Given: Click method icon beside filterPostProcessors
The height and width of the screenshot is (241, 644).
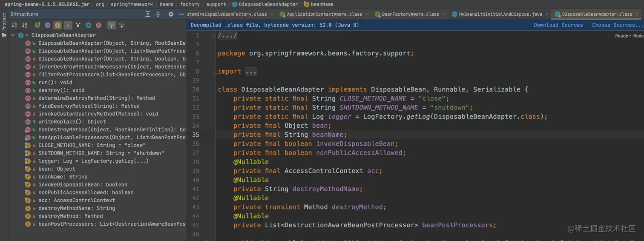Looking at the screenshot, I should click(x=28, y=75).
